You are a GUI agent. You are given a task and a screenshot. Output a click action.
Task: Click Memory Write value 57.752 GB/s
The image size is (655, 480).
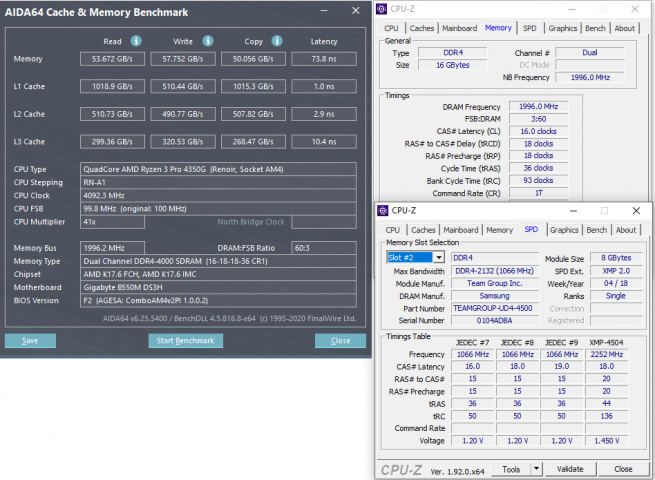pos(183,59)
